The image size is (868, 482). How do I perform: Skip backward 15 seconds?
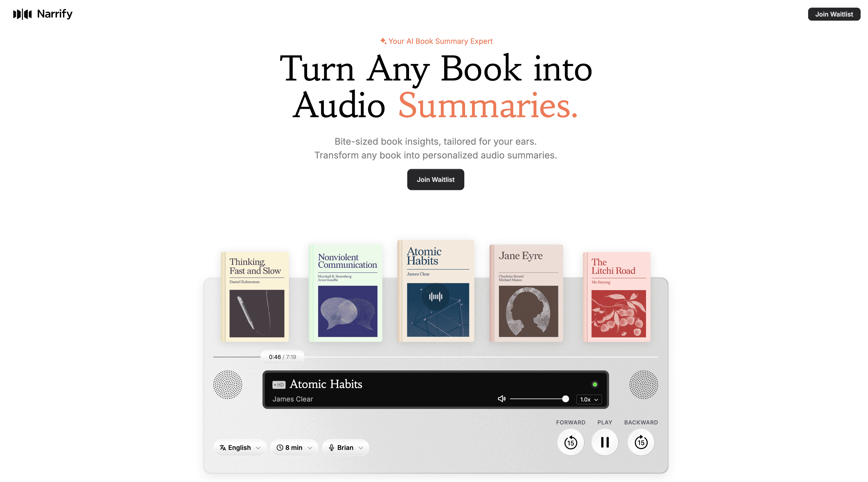coord(570,442)
